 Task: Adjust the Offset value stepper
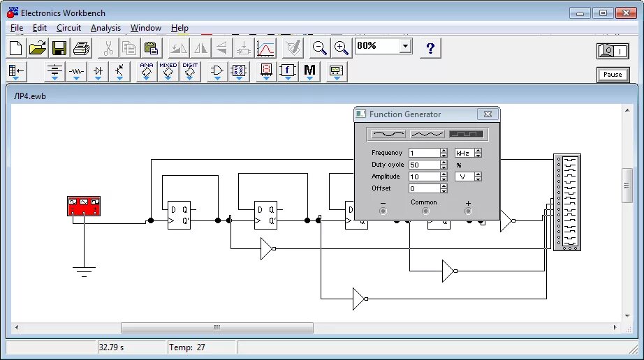(x=444, y=188)
